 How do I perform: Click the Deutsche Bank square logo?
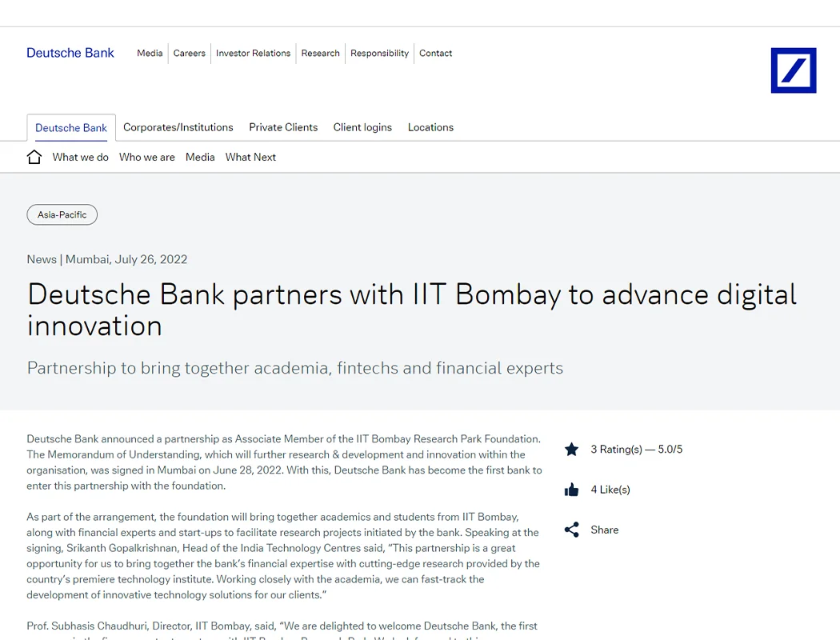coord(794,70)
